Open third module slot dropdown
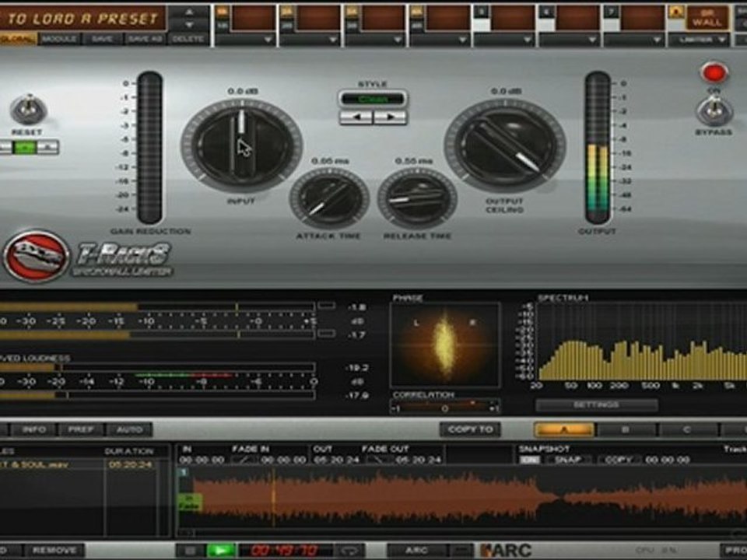747x560 pixels. (375, 40)
